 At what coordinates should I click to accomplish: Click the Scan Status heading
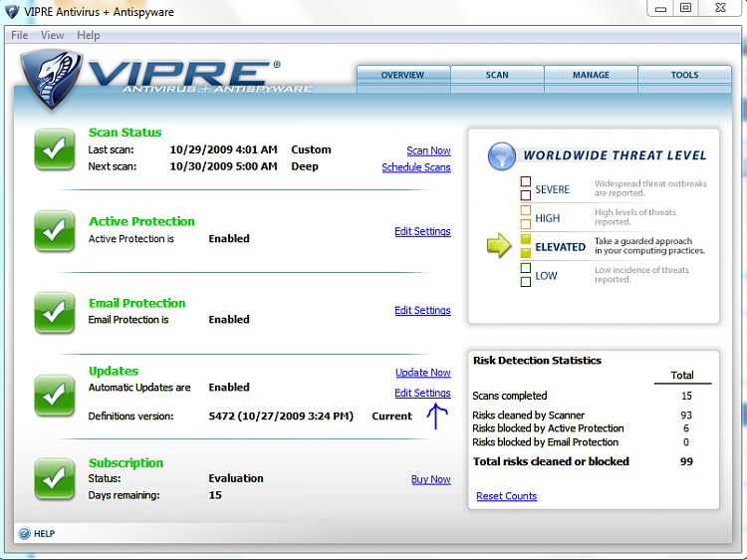coord(125,133)
